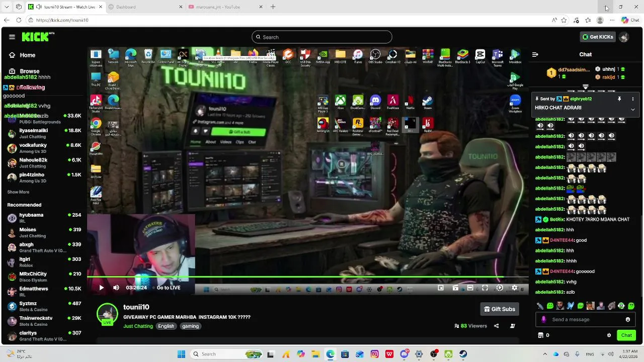The height and width of the screenshot is (362, 644).
Task: Go back in browser
Action: point(6,20)
